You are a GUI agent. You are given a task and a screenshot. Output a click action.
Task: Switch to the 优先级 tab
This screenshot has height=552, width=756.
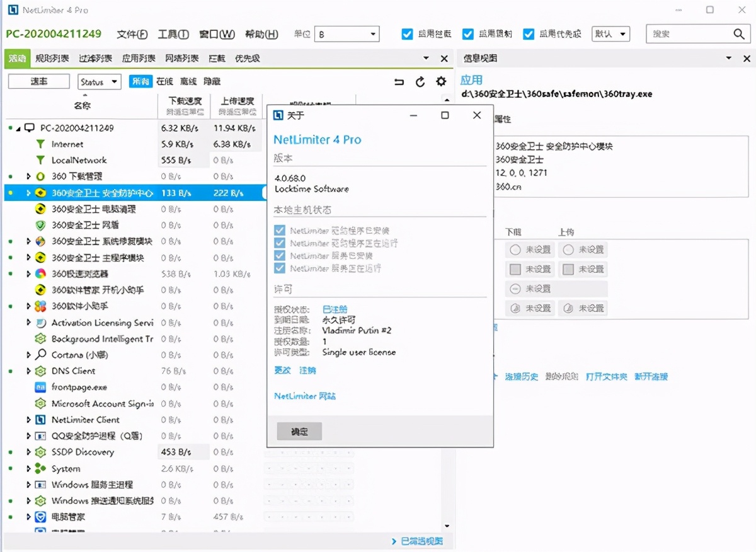click(248, 59)
